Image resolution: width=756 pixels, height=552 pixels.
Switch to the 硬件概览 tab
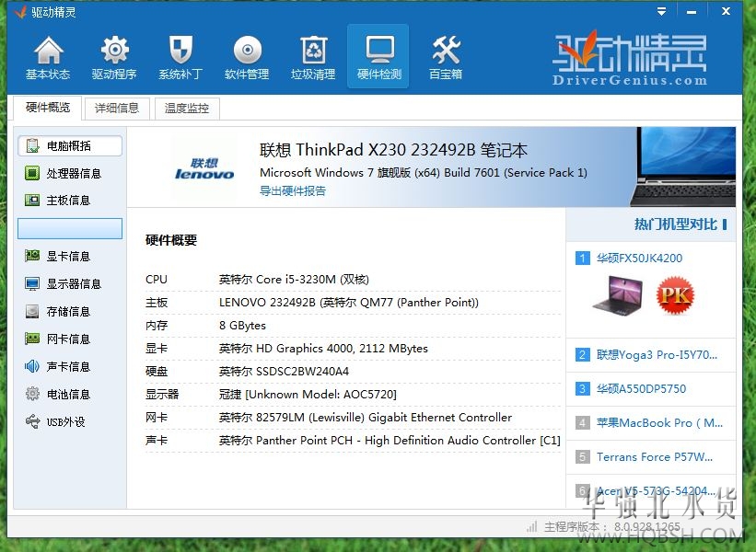point(47,108)
